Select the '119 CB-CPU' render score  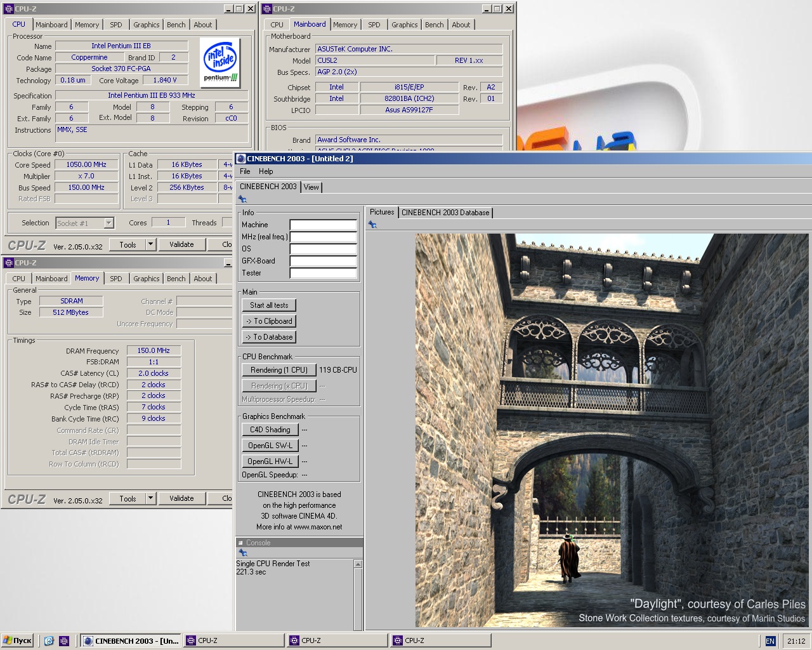point(338,369)
